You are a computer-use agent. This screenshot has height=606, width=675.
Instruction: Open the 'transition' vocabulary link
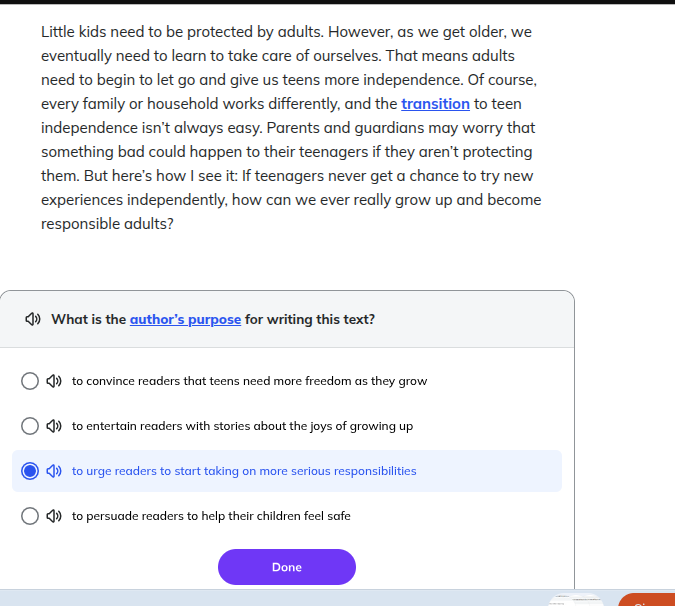(x=435, y=104)
